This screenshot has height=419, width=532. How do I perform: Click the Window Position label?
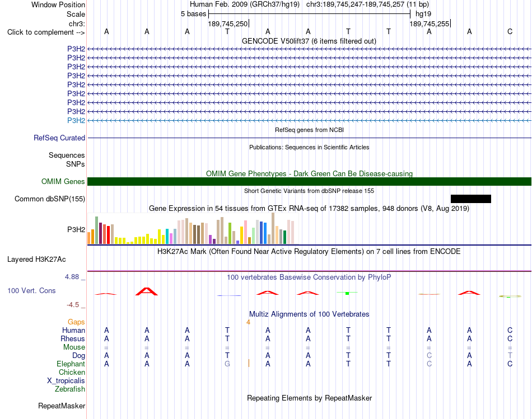click(x=58, y=4)
